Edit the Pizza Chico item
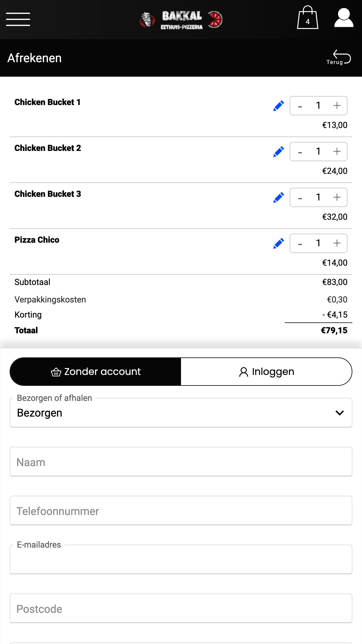 tap(279, 243)
